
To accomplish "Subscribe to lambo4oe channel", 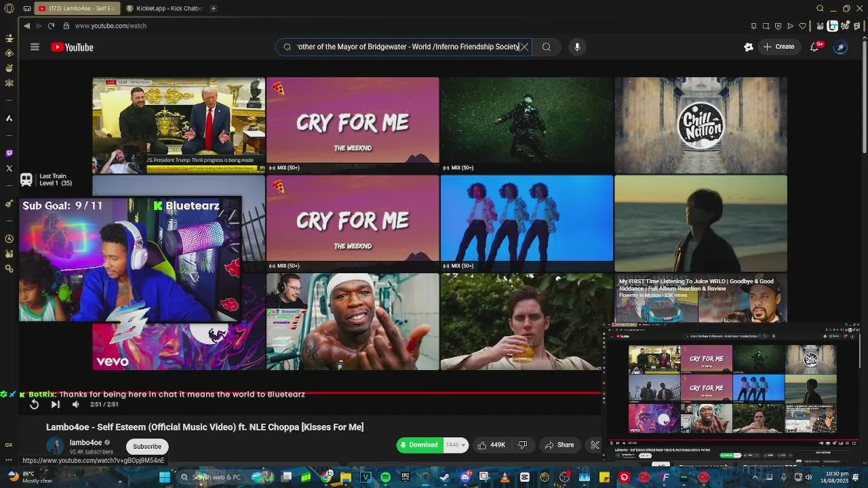I will pyautogui.click(x=147, y=447).
